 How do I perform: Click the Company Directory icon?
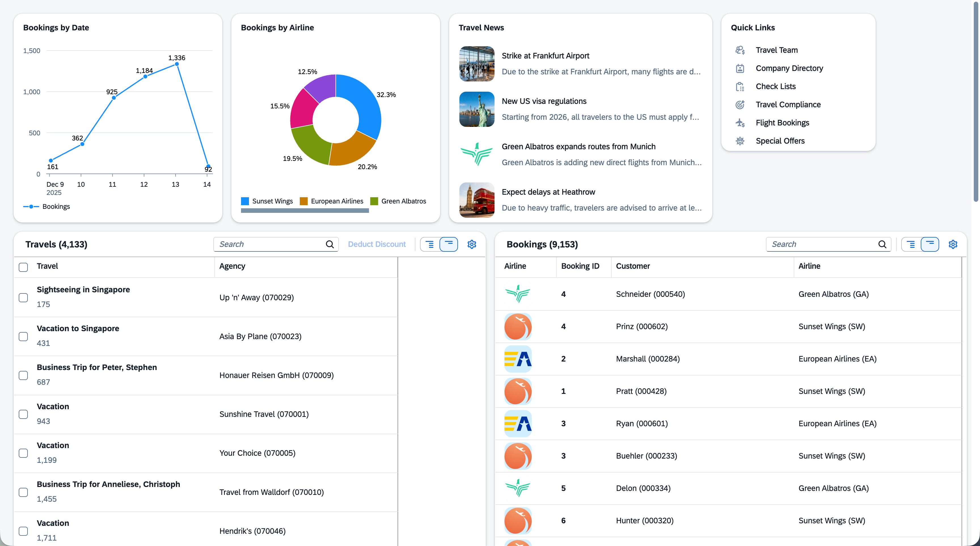point(740,69)
